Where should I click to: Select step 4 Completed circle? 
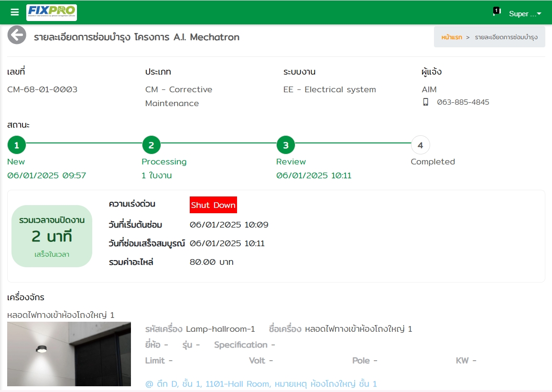click(420, 145)
